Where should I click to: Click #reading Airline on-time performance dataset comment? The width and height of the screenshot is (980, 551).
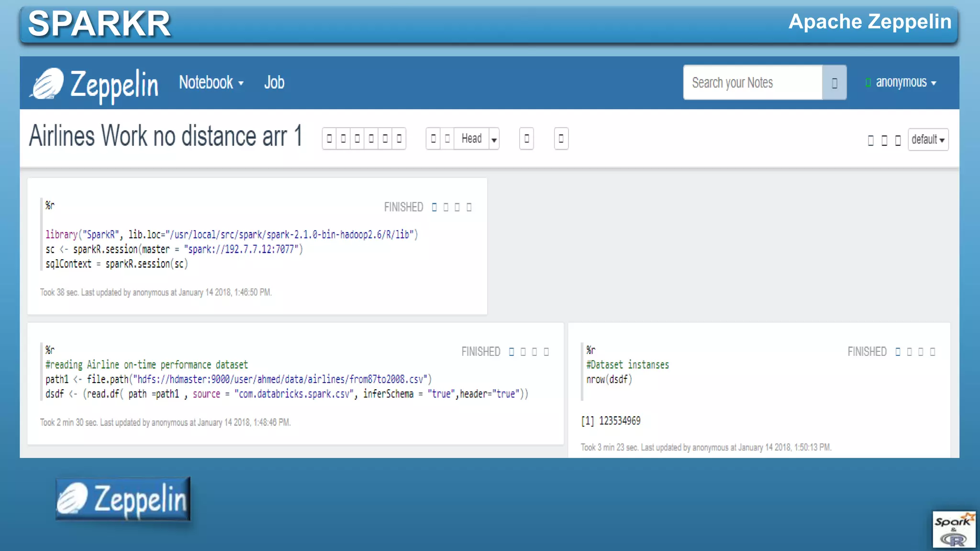[146, 365]
